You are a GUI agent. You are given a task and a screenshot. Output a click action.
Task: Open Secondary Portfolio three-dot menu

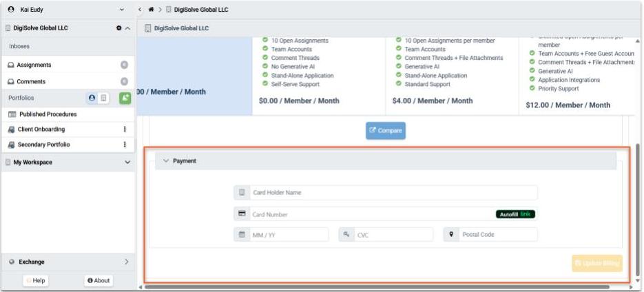point(125,145)
